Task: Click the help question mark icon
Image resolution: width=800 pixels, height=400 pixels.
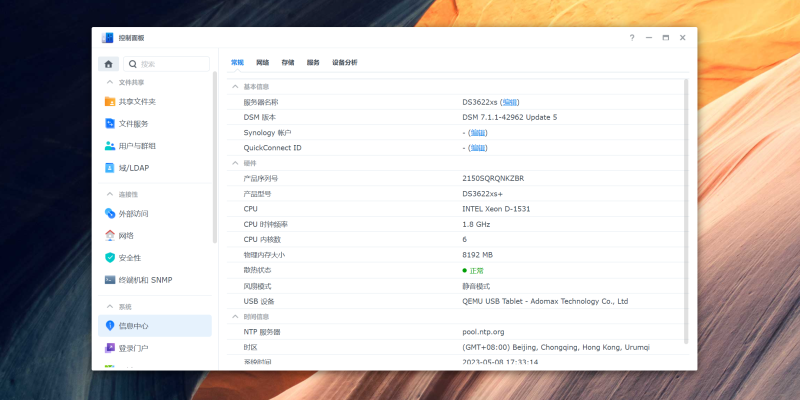Action: [x=632, y=38]
